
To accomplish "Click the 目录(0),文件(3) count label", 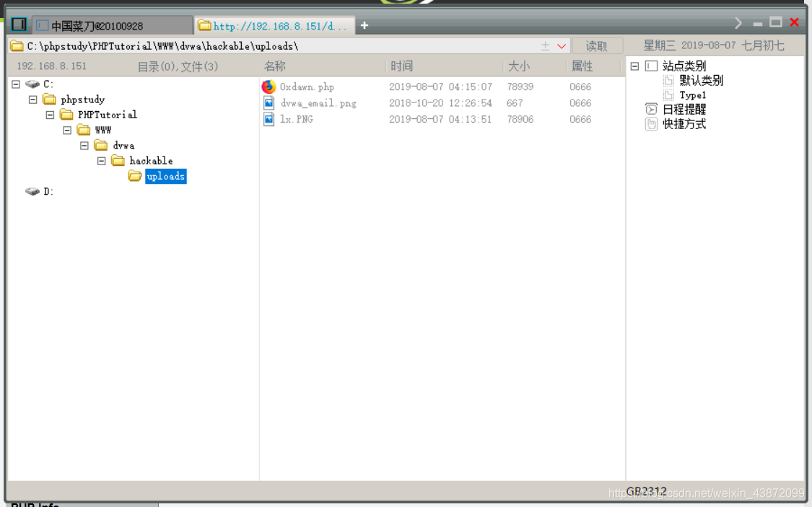I will (x=178, y=67).
